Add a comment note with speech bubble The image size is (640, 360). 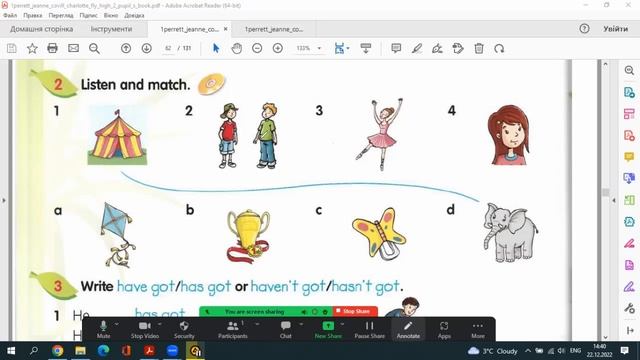[x=396, y=48]
